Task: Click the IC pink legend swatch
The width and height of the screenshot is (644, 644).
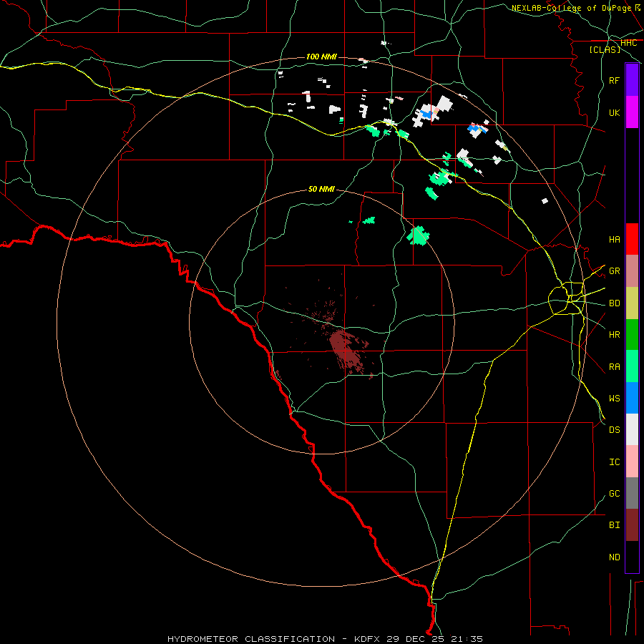Action: coord(632,462)
